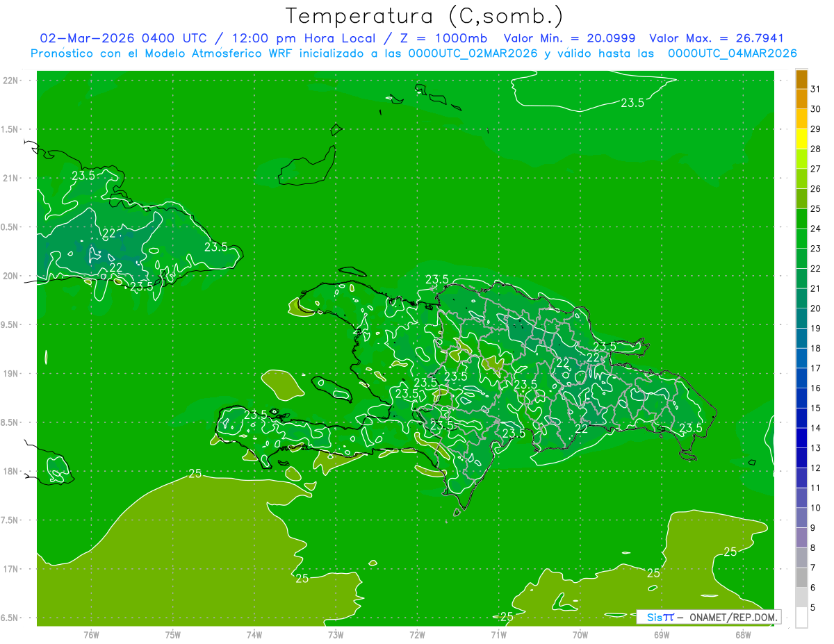834x644 pixels.
Task: Click the color scale label '30'
Action: click(x=816, y=109)
